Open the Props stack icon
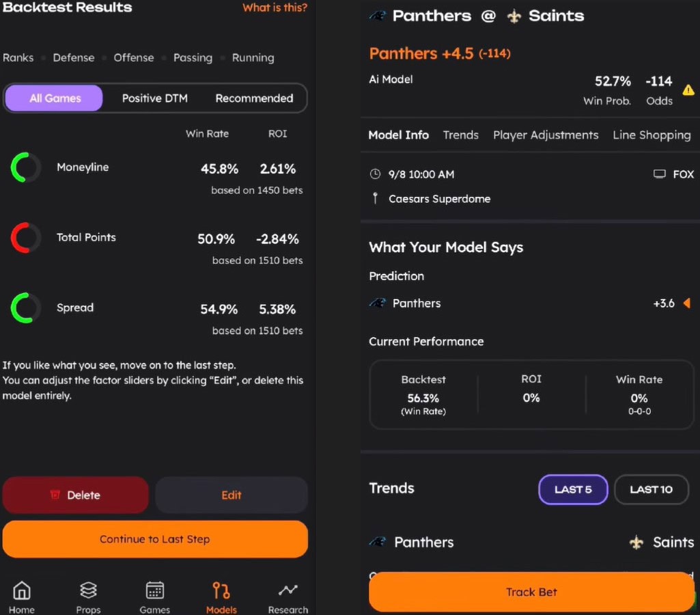The height and width of the screenshot is (615, 700). (88, 590)
